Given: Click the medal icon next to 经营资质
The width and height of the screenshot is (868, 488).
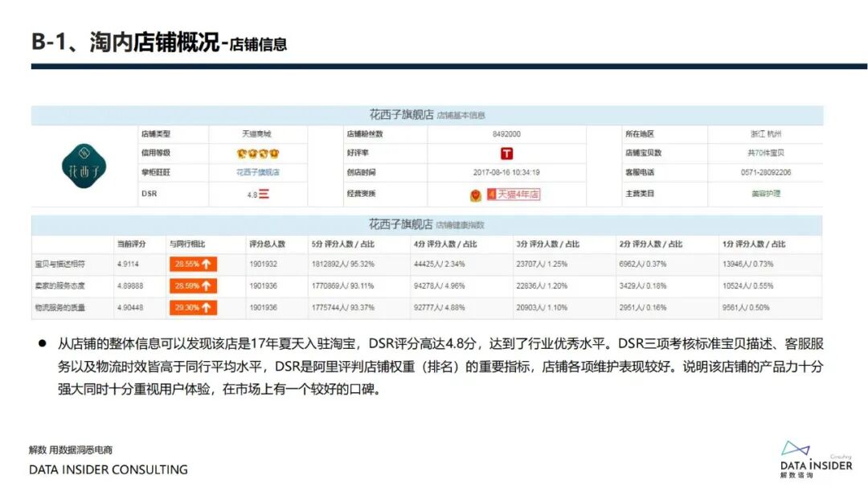Looking at the screenshot, I should coord(477,195).
